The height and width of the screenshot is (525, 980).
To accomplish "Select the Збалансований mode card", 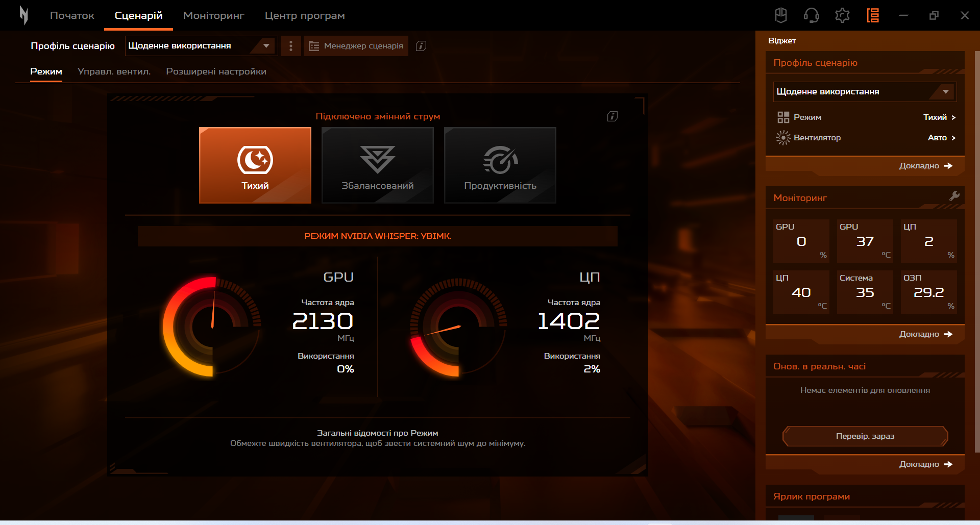I will coord(378,165).
